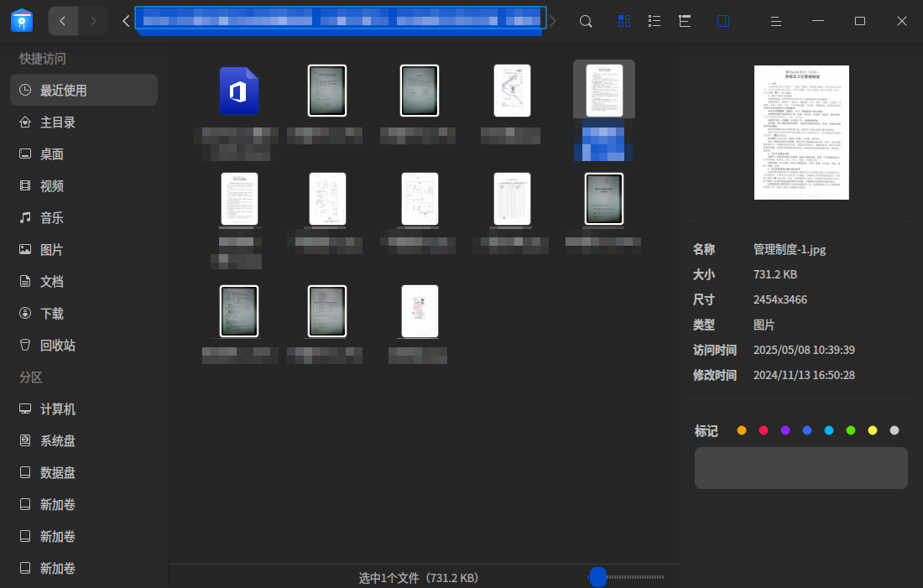Click the modified time 2024/11/13 16:50:28
923x588 pixels.
(x=804, y=375)
